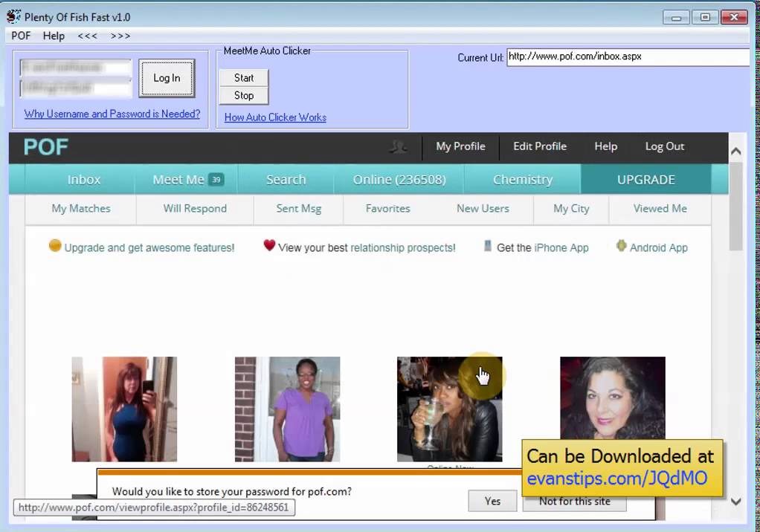Image resolution: width=760 pixels, height=532 pixels.
Task: Click the POF logo
Action: 46,146
